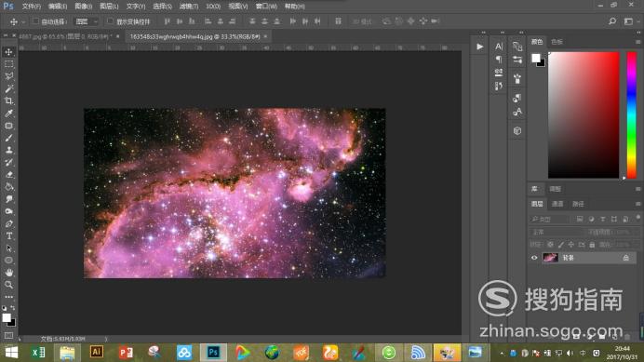
Task: Select the Magic Wand tool
Action: 8,88
